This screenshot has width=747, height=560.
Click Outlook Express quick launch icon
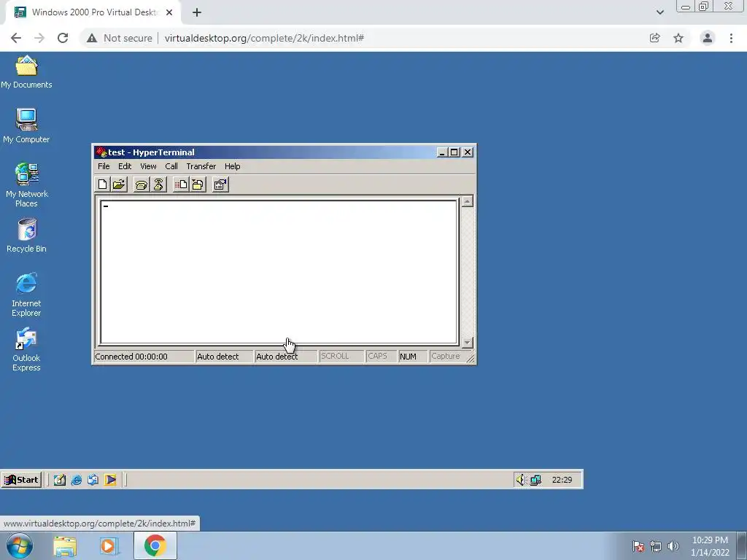click(93, 480)
